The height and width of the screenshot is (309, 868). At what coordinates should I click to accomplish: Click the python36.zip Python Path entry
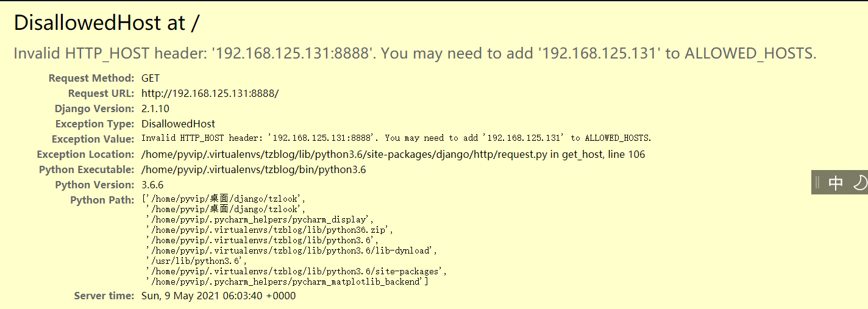point(269,230)
